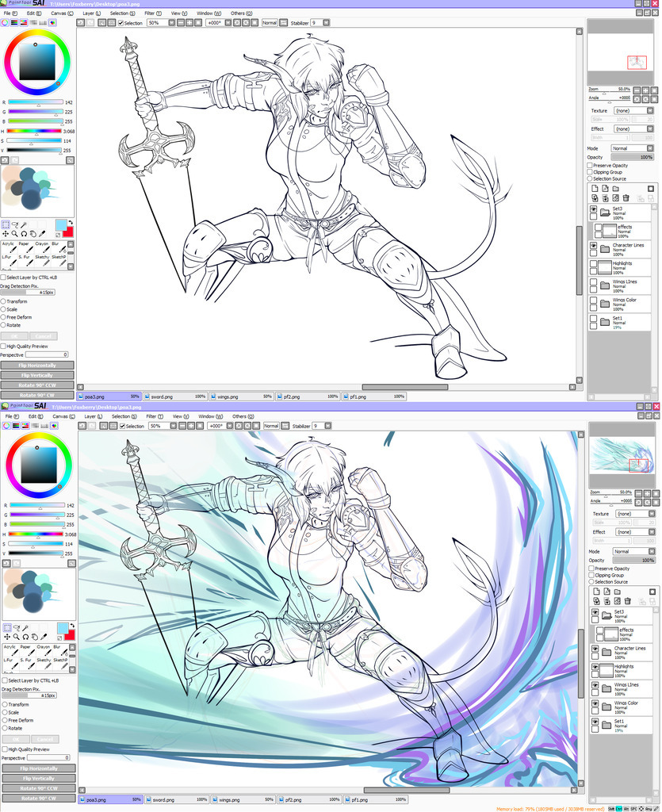The width and height of the screenshot is (662, 812).
Task: Click Flip Horizontally in the top window
Action: [37, 366]
